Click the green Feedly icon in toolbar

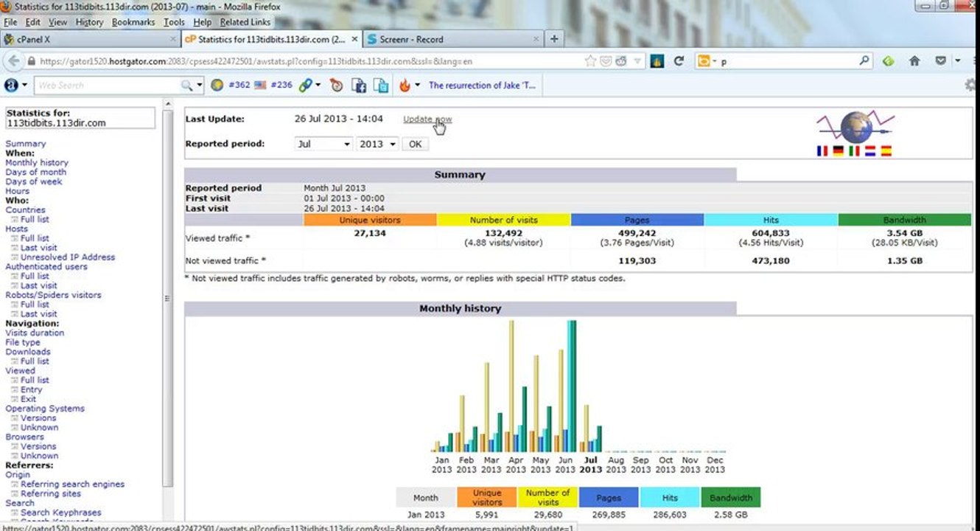(x=889, y=61)
